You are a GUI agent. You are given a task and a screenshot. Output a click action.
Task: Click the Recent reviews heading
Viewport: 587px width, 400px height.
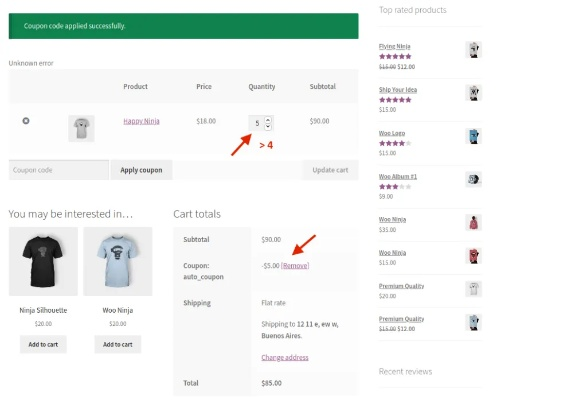[405, 372]
